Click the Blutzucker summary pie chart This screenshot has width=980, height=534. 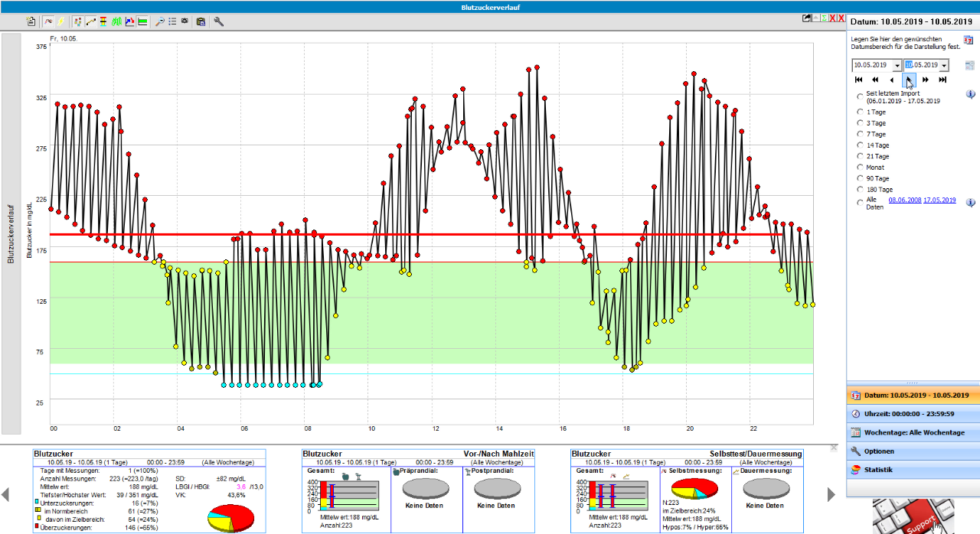point(230,517)
